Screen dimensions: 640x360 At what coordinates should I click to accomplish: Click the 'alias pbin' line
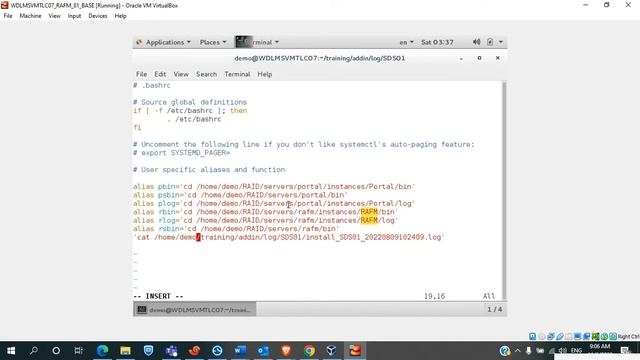pyautogui.click(x=274, y=187)
